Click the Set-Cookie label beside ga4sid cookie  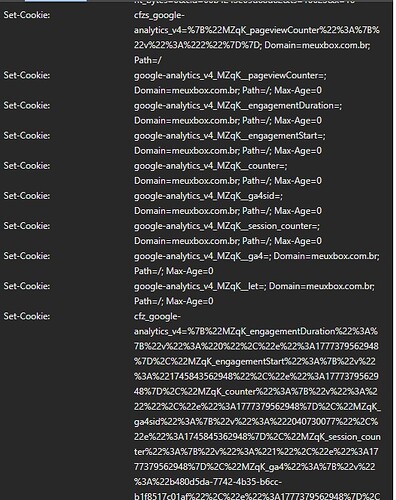point(27,196)
